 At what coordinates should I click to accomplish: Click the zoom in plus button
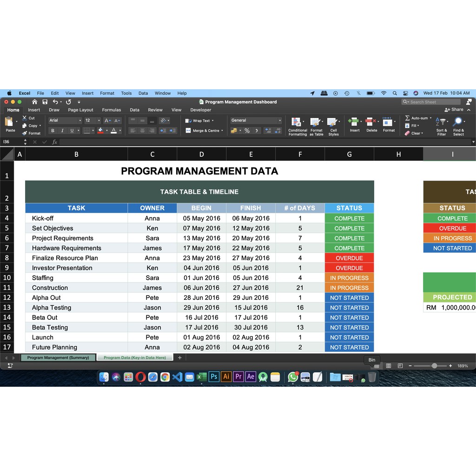click(x=450, y=366)
